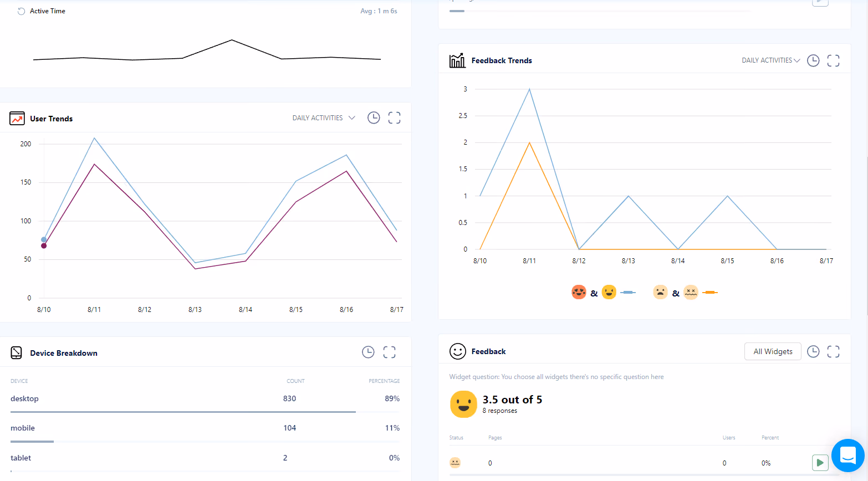Click the User Trends panel icon
The image size is (868, 481).
pos(17,118)
